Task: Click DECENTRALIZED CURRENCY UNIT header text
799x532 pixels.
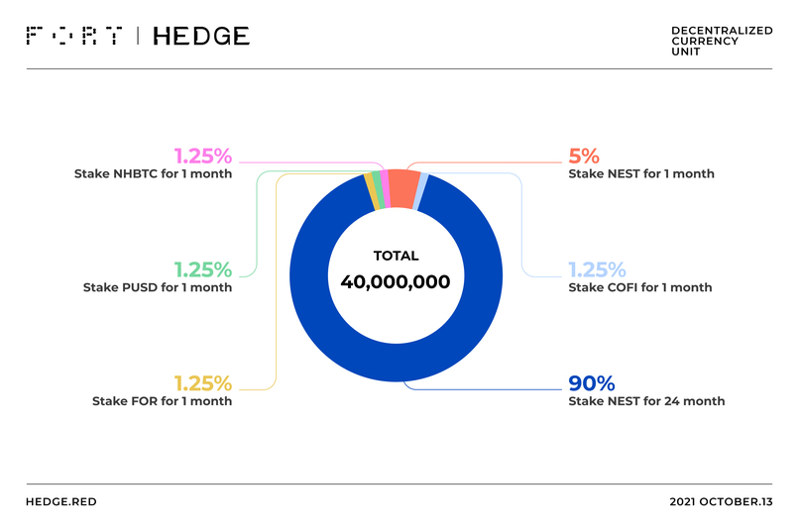Action: (722, 42)
